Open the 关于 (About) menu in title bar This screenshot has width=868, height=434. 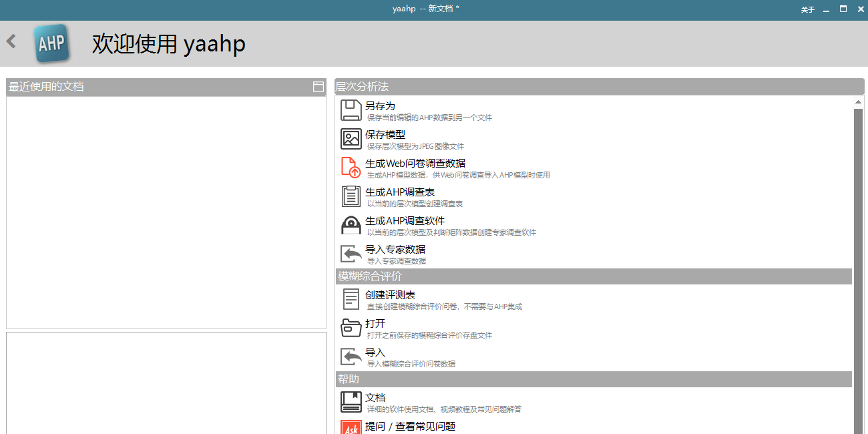point(808,10)
